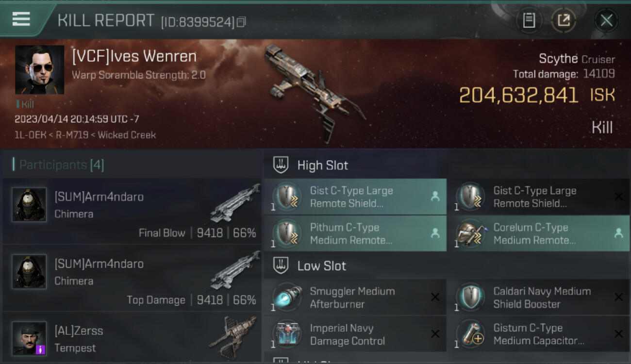Select highlighted Gist C-Type Large Remote Shield
Image resolution: width=631 pixels, height=364 pixels.
point(355,197)
